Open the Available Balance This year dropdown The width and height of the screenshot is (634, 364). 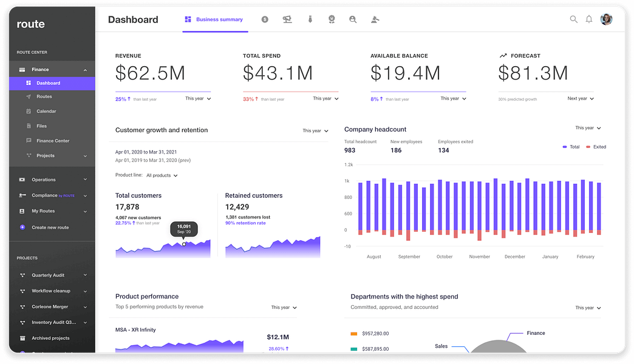click(453, 98)
